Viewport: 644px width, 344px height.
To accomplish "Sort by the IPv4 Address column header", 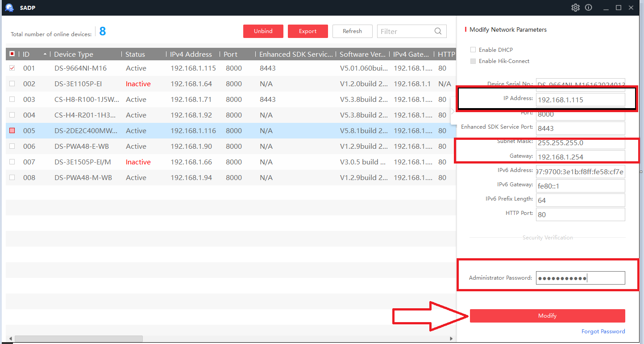I will click(191, 54).
